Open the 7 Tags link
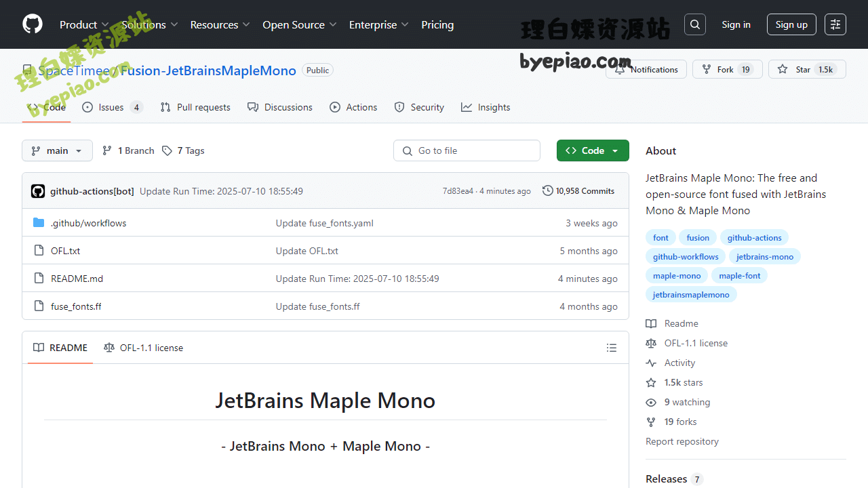 tap(183, 150)
